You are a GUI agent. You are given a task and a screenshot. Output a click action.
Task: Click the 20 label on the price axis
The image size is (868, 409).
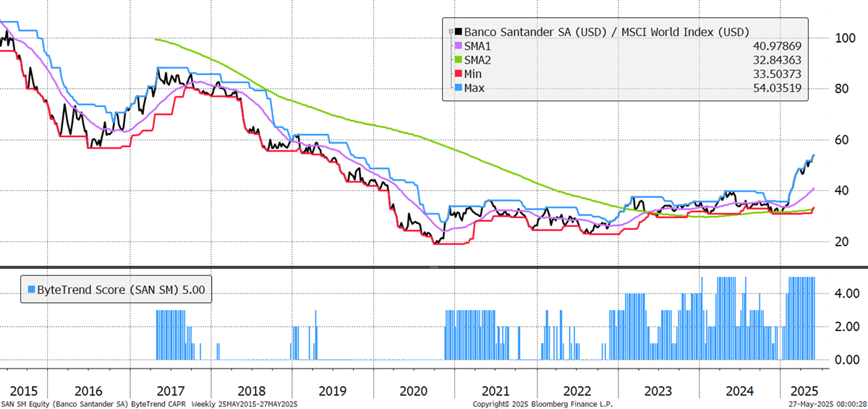[x=841, y=241]
